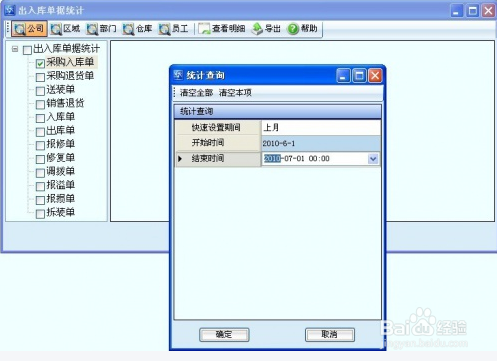Click the 快速设置期间 row label
497x361 pixels.
pos(216,127)
